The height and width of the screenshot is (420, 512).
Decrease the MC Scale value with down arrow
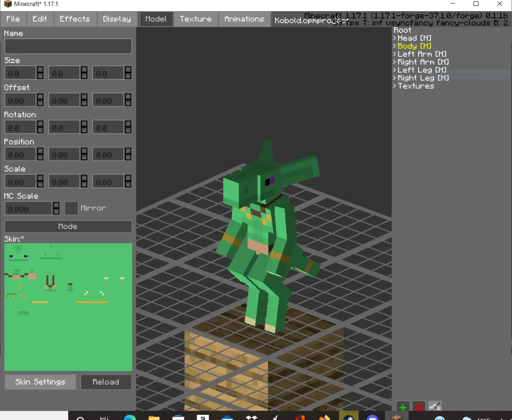coord(56,212)
